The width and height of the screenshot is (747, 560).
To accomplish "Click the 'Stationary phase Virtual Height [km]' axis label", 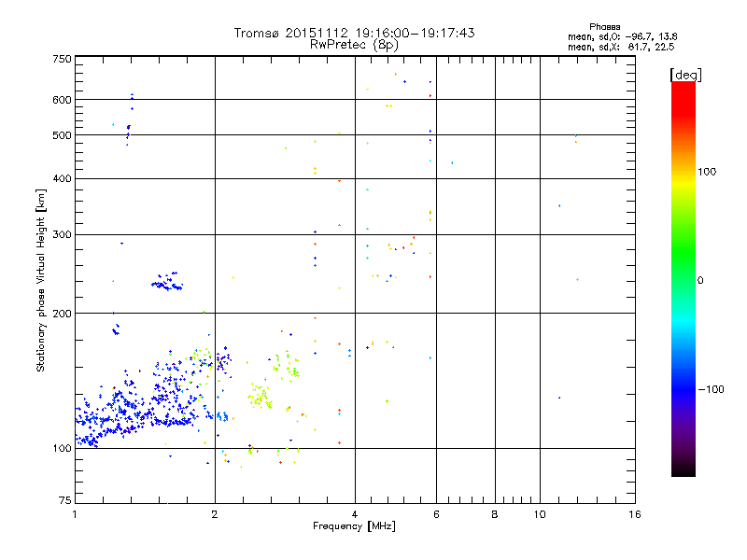I will [41, 281].
